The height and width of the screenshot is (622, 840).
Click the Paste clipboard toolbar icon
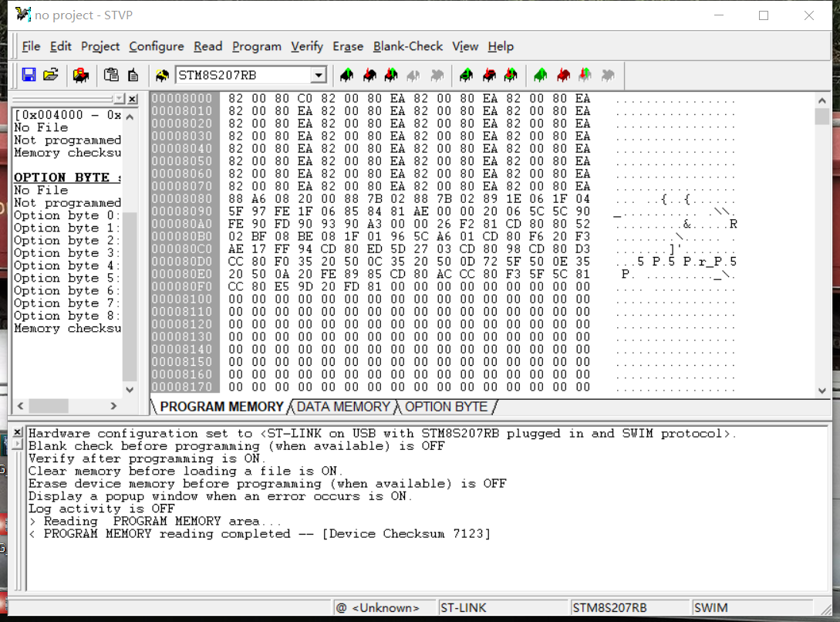pyautogui.click(x=111, y=75)
